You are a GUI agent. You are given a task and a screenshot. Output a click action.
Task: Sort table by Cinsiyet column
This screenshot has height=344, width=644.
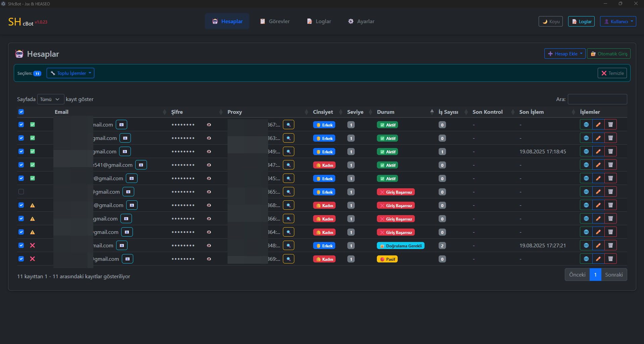click(x=327, y=112)
